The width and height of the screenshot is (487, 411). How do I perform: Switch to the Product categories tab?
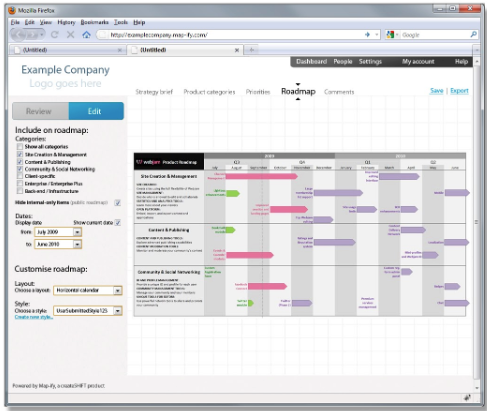[x=209, y=92]
